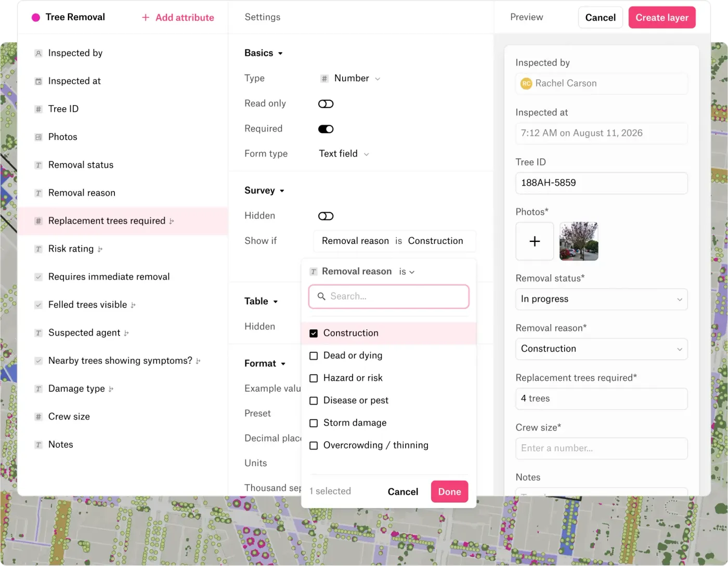Open the Type Number dropdown

pyautogui.click(x=350, y=79)
